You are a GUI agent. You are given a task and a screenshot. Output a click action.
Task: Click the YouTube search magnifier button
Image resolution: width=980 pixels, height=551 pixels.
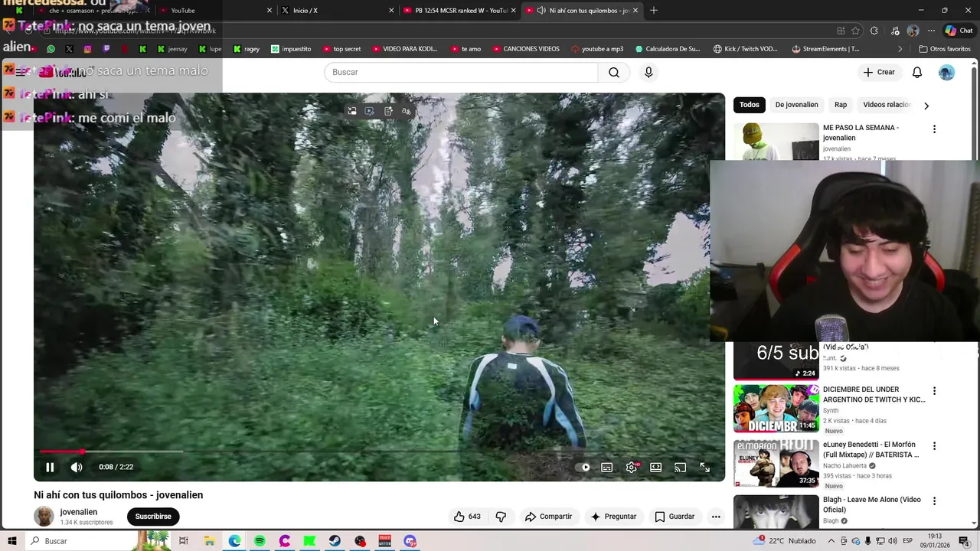(x=614, y=72)
